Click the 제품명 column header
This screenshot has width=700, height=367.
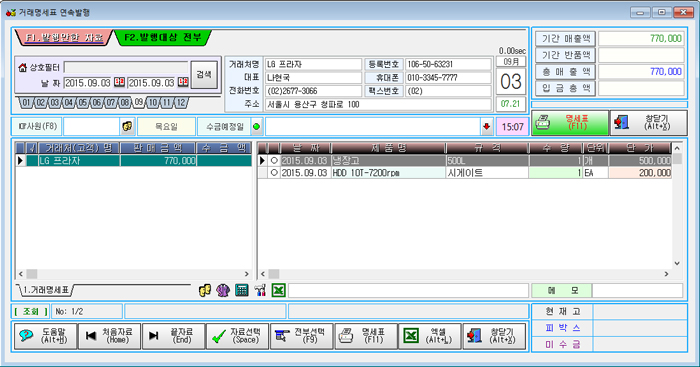(x=388, y=148)
